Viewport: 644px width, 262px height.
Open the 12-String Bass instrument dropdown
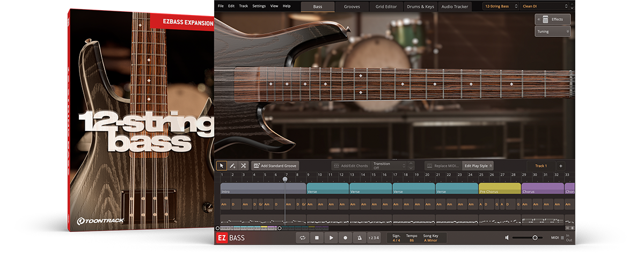click(x=501, y=6)
